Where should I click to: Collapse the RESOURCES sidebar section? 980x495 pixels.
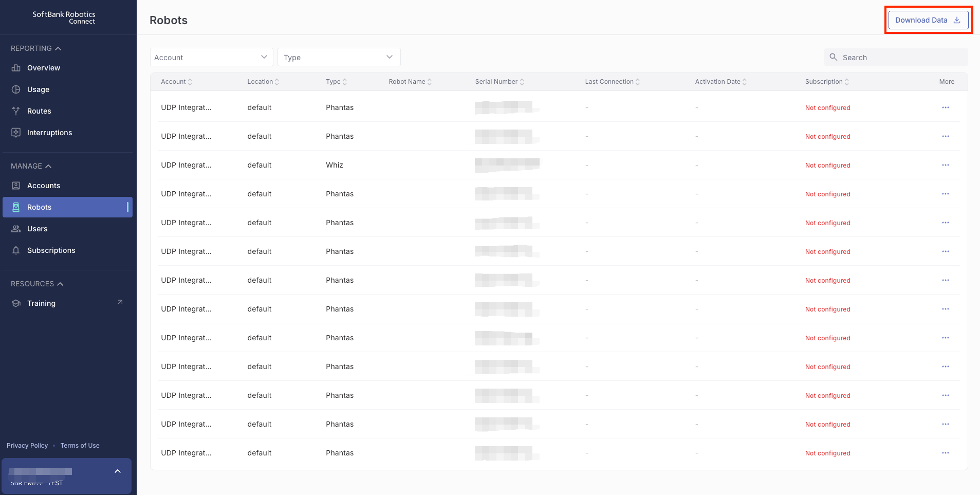pos(37,284)
